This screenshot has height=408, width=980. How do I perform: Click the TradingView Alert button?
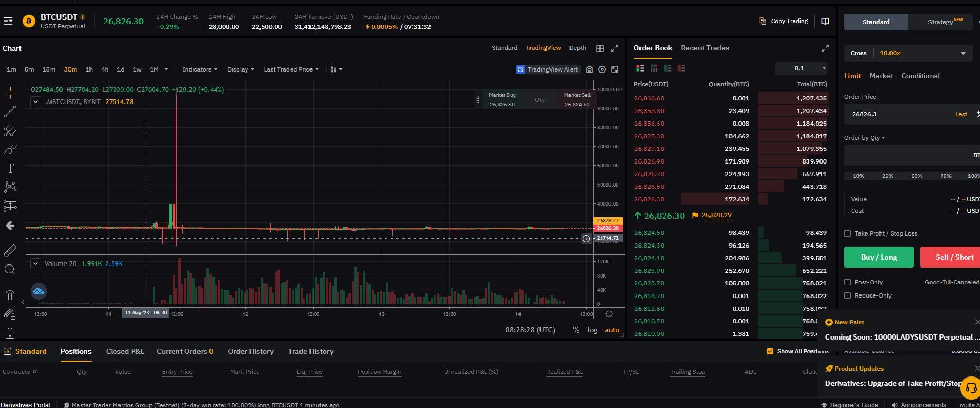pyautogui.click(x=547, y=69)
